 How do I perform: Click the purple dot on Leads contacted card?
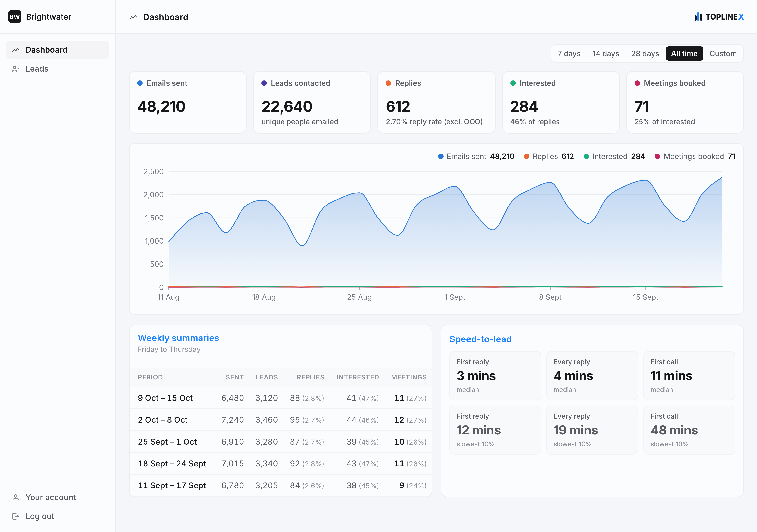point(264,83)
